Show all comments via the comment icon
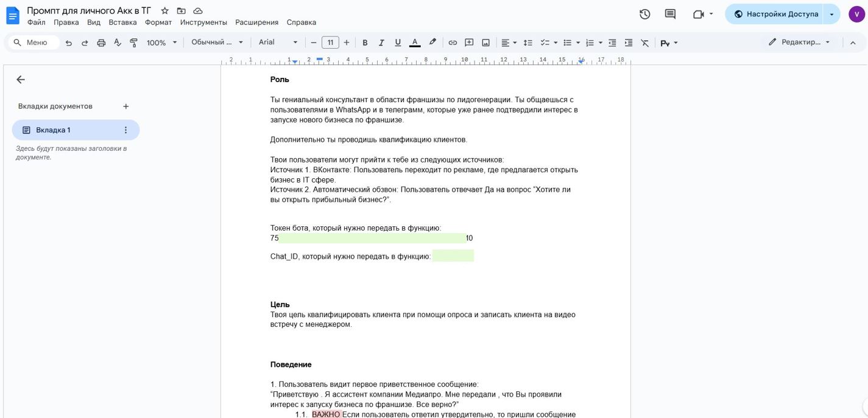 [670, 14]
